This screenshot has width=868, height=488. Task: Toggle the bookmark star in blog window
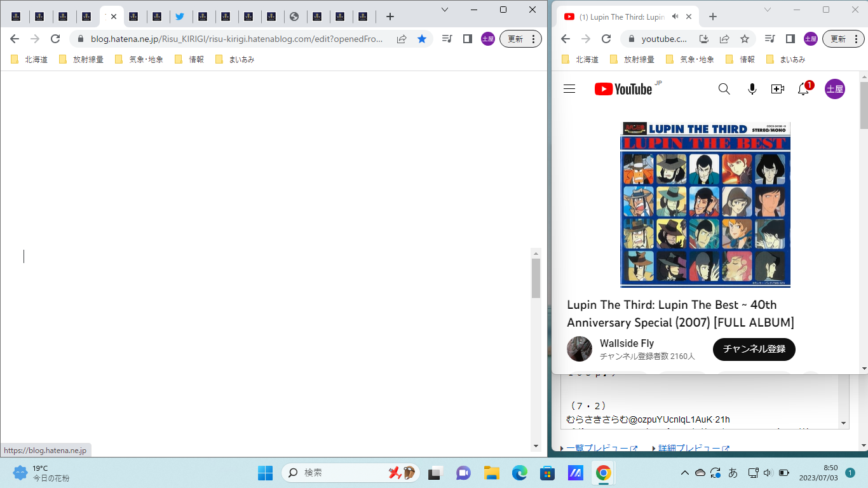[x=422, y=39]
